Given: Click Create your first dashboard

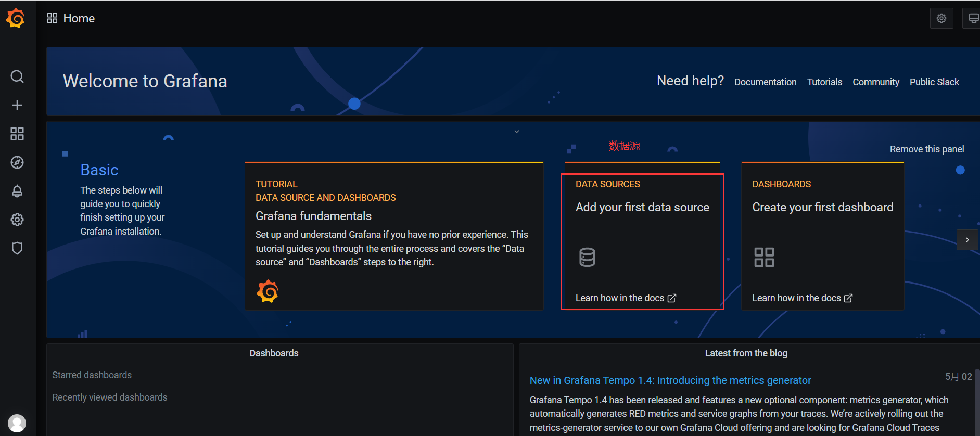Looking at the screenshot, I should [823, 207].
